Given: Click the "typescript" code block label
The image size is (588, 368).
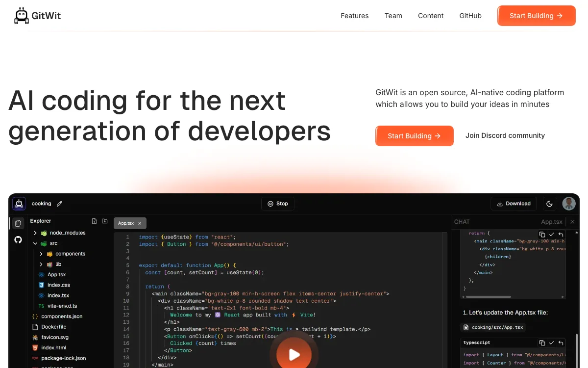Looking at the screenshot, I should pos(477,342).
